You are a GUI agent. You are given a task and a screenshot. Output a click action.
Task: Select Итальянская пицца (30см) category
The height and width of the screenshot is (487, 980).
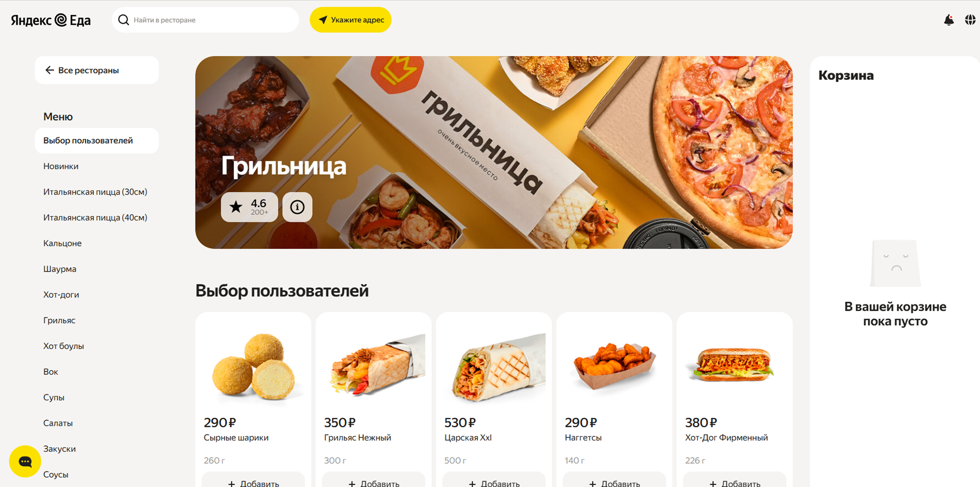click(95, 192)
